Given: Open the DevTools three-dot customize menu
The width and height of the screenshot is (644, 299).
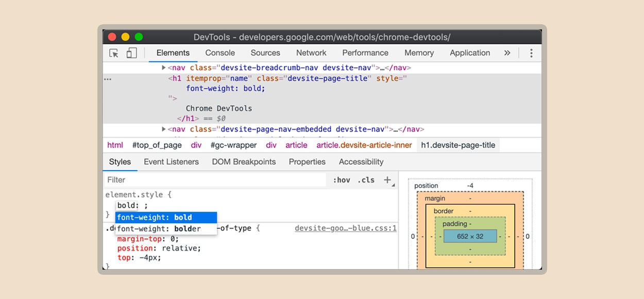Looking at the screenshot, I should tap(531, 53).
